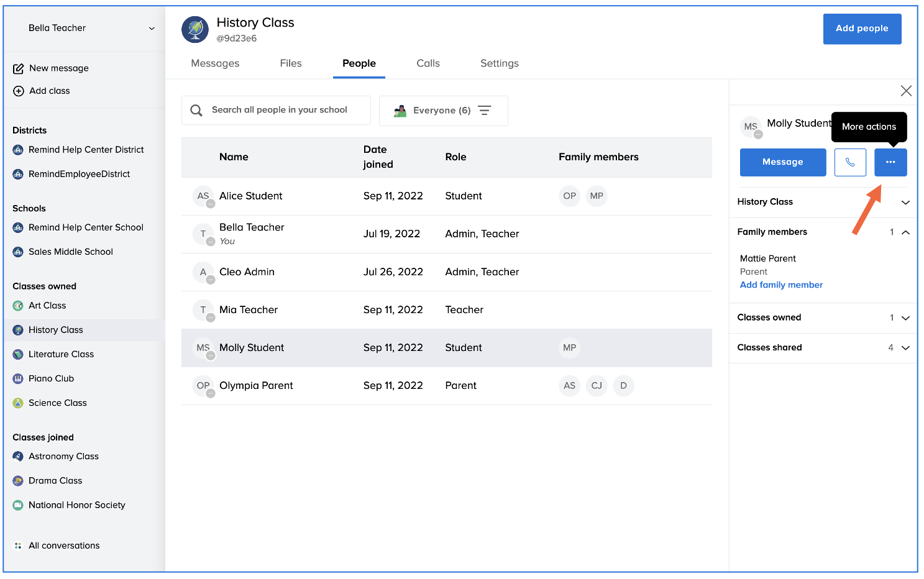Close the Molly Student details panel
The height and width of the screenshot is (579, 924).
905,91
